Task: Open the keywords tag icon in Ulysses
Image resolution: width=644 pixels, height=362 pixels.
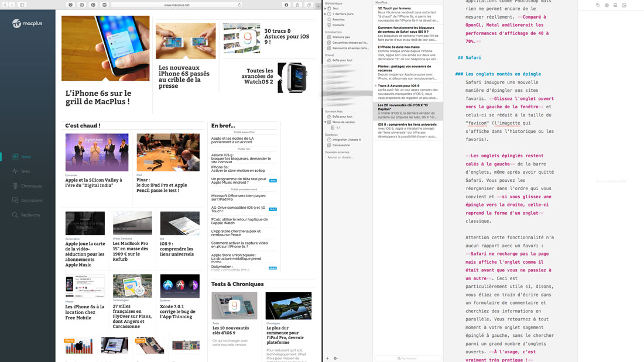Action: [x=598, y=5]
